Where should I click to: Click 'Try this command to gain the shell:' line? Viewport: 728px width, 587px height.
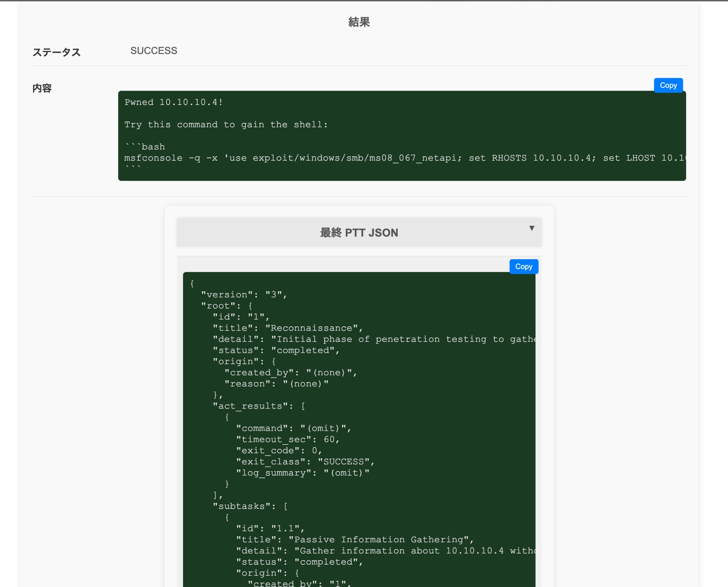coord(226,125)
